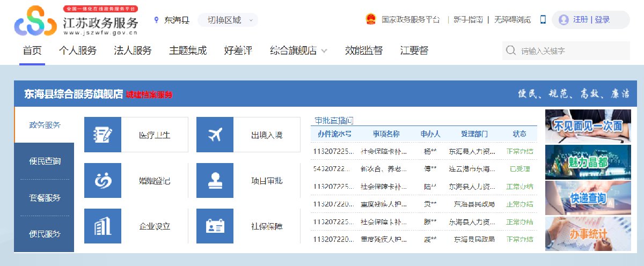
Task: Click the 婚姻登记 icon tile
Action: (103, 181)
